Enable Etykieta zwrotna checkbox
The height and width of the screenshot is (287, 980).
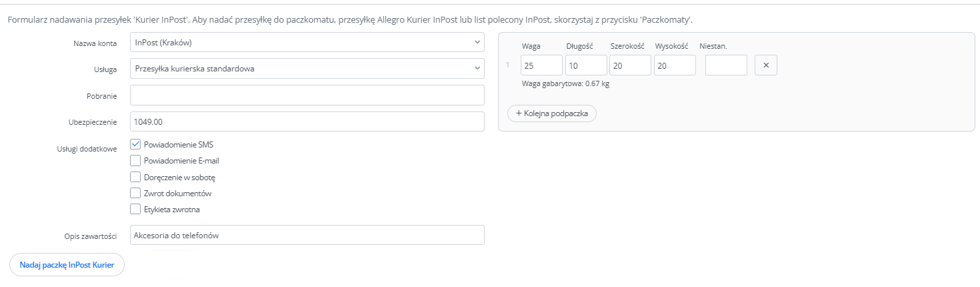(x=135, y=210)
